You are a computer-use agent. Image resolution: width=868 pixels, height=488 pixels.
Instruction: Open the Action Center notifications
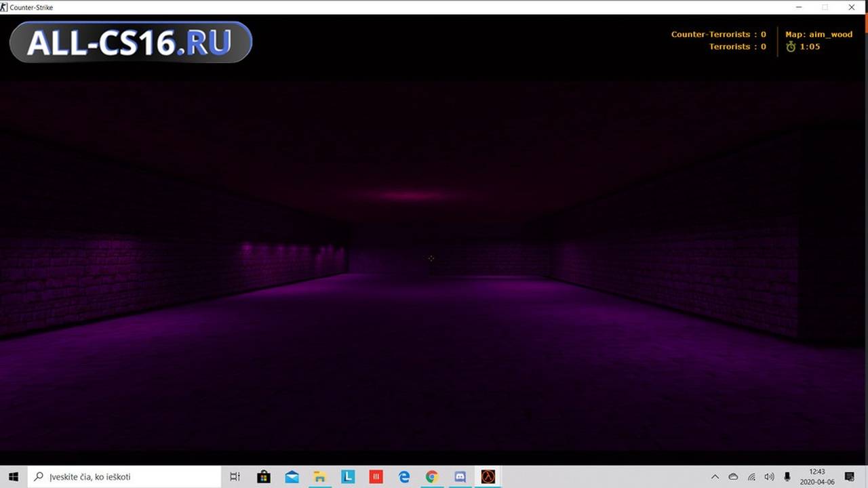(x=850, y=476)
